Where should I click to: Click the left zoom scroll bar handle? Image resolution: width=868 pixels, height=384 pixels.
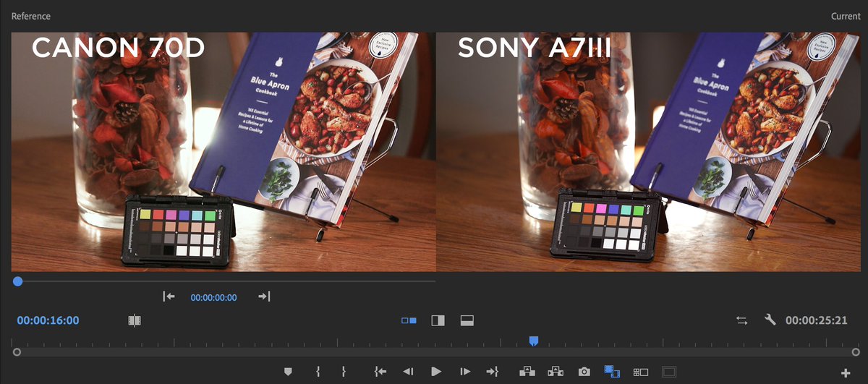tap(17, 351)
